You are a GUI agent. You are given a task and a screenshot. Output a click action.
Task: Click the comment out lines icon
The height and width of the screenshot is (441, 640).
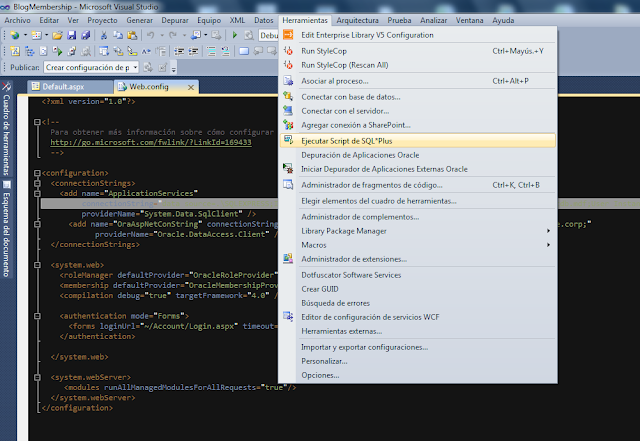pos(211,51)
